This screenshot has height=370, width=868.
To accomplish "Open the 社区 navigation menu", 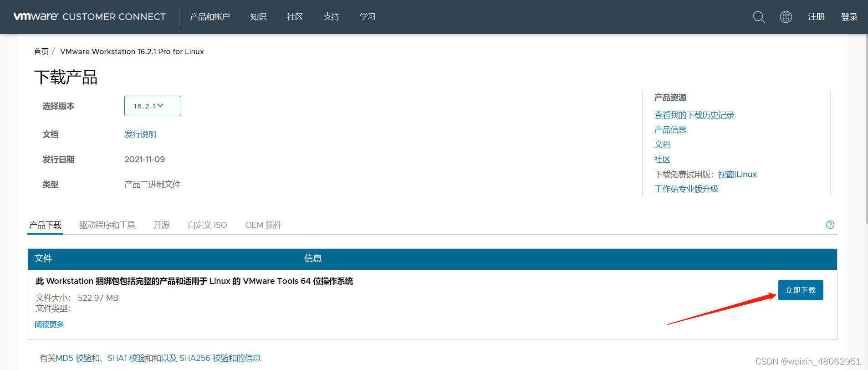I will click(295, 17).
